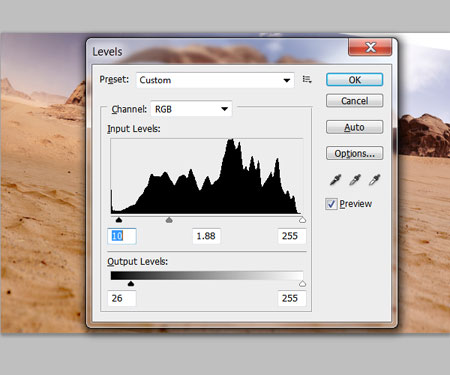Click the output shadow field showing 26
The image size is (450, 375).
(122, 298)
